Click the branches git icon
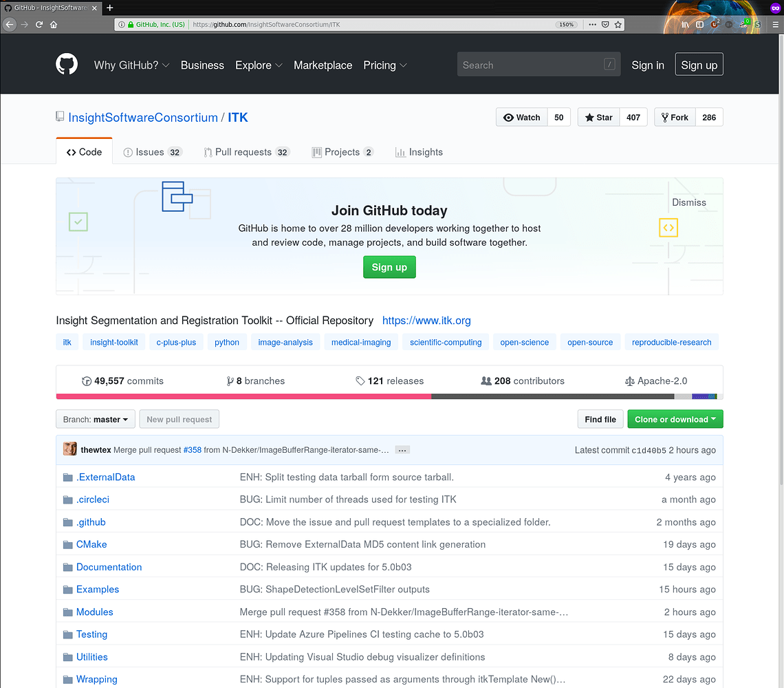The width and height of the screenshot is (784, 688). (x=230, y=381)
